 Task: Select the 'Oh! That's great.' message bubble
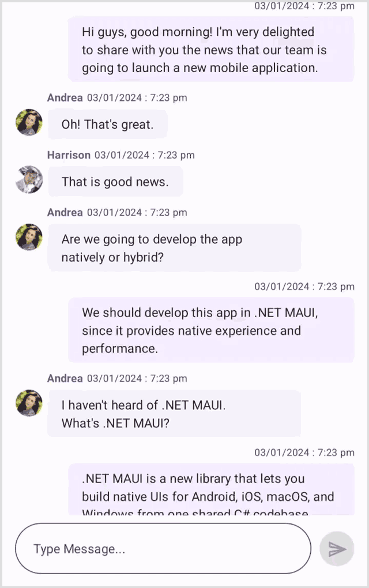coord(108,124)
